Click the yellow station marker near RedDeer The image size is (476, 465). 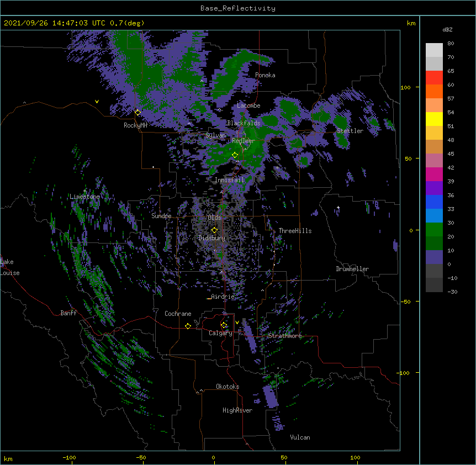(x=235, y=155)
